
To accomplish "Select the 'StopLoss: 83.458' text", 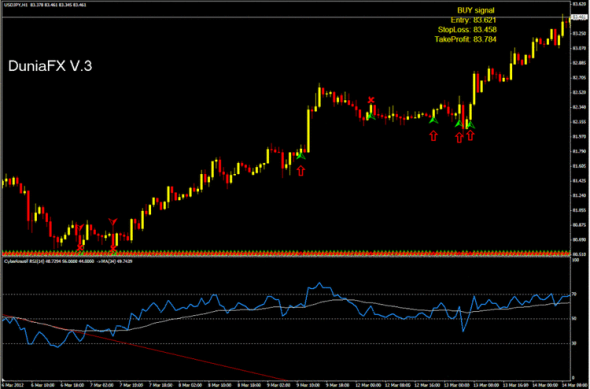I will 467,30.
